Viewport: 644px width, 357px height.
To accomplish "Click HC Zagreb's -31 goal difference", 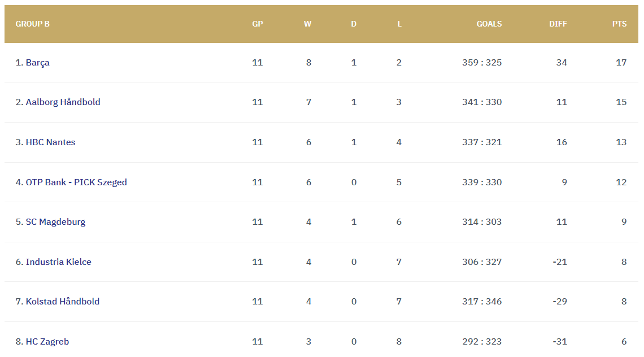I will point(560,342).
